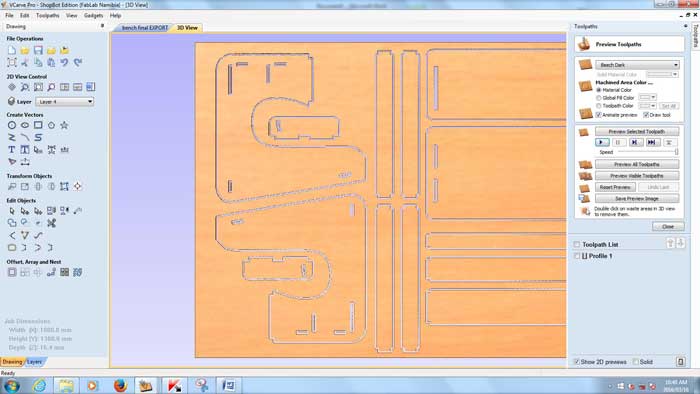
Task: Select the Draw Text tool
Action: coord(12,150)
